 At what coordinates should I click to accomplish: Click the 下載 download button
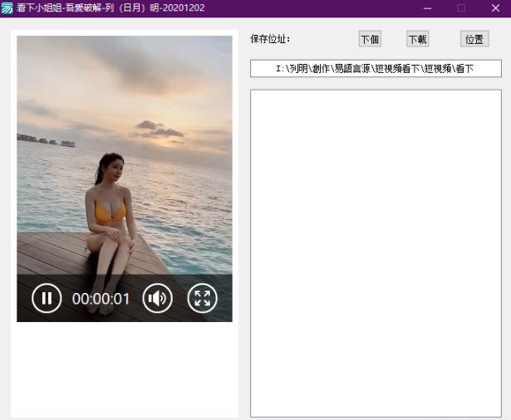point(417,39)
